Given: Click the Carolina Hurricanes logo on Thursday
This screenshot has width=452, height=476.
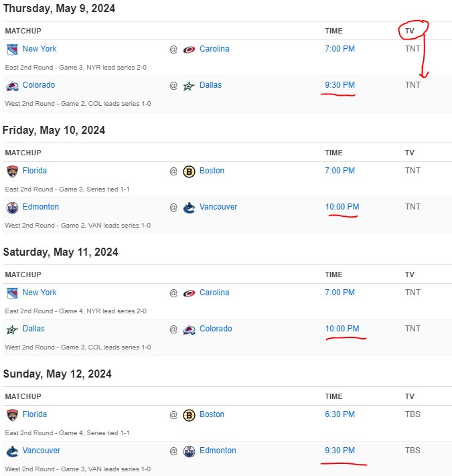Looking at the screenshot, I should 189,50.
